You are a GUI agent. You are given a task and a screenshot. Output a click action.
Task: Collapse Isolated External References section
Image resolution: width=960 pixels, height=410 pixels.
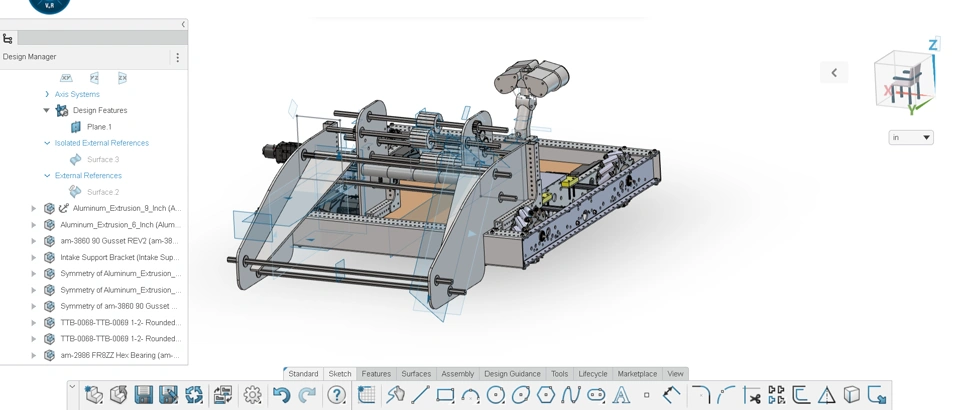click(x=47, y=143)
